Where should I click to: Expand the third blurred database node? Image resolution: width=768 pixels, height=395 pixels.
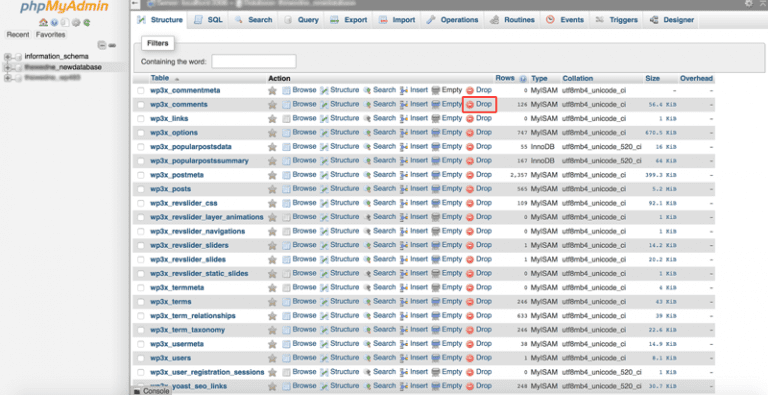coord(7,78)
